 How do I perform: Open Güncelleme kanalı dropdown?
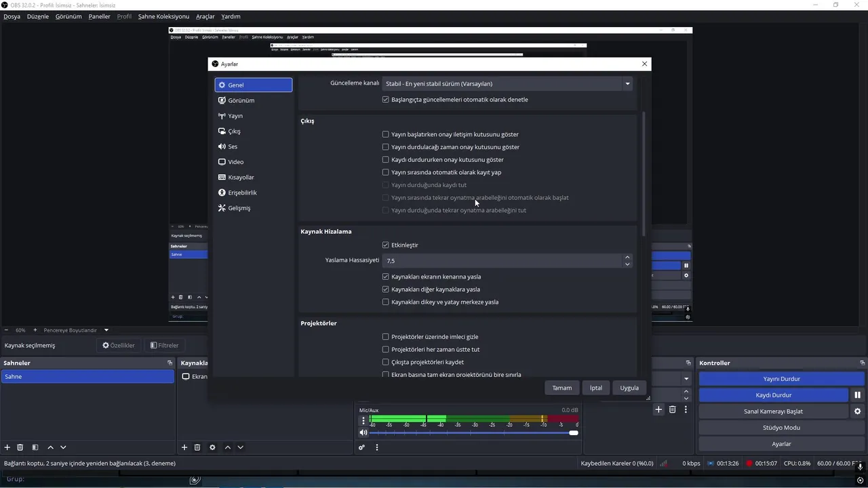pos(507,83)
